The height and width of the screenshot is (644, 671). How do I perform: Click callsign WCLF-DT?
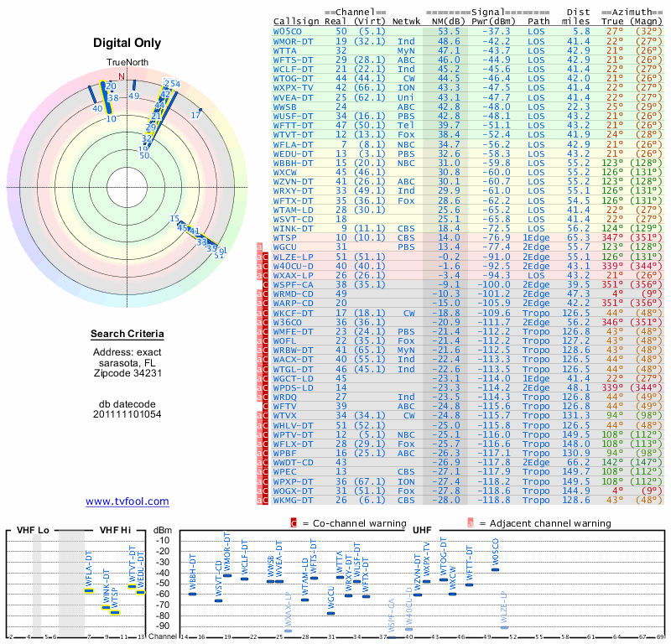293,69
